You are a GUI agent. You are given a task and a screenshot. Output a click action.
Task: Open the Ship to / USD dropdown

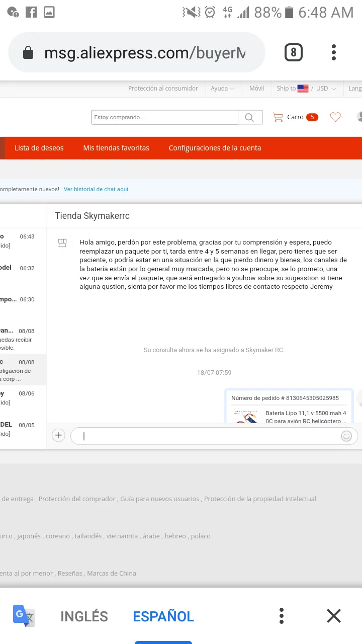(306, 89)
